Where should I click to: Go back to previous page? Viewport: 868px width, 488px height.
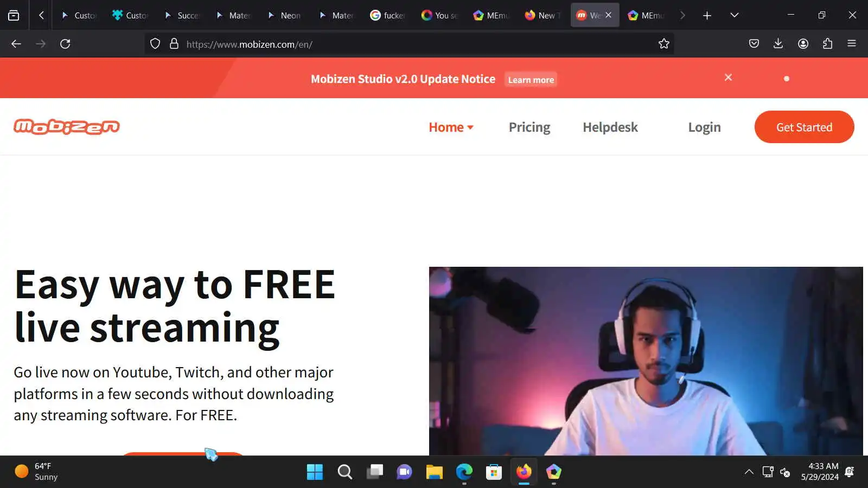pyautogui.click(x=16, y=44)
